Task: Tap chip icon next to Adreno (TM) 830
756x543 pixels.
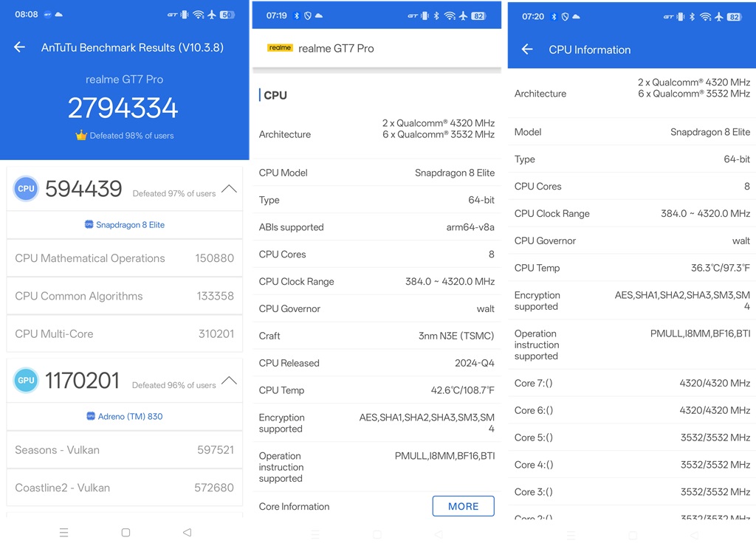Action: (x=91, y=416)
